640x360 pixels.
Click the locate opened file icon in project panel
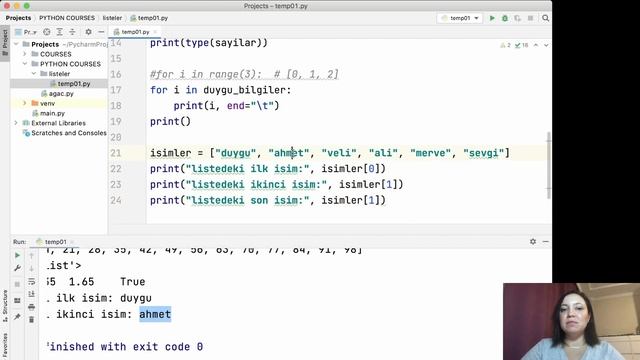pos(47,32)
